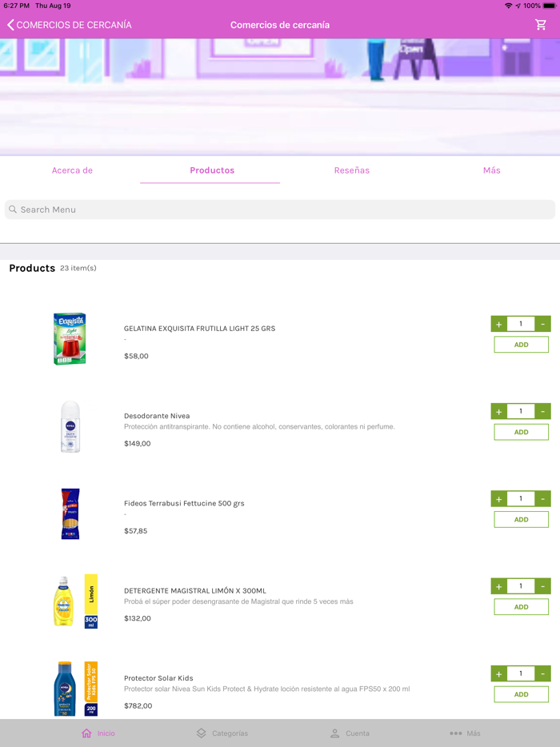Image resolution: width=560 pixels, height=747 pixels.
Task: Add Detergente Magistral Limón to cart
Action: pos(521,607)
